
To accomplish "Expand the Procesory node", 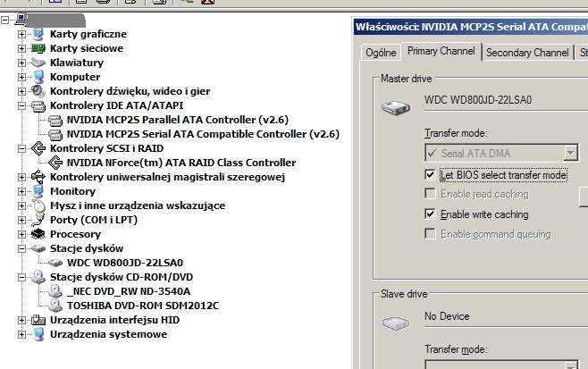I will click(x=21, y=234).
